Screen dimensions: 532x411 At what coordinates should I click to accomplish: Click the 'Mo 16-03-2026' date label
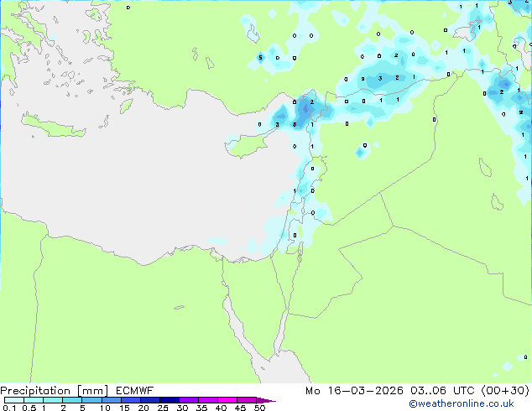tap(354, 391)
